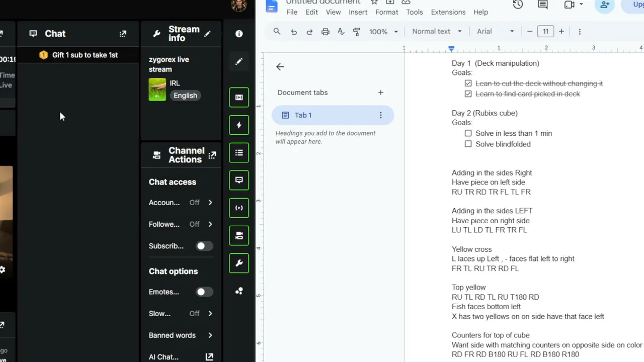The width and height of the screenshot is (644, 362).
Task: Print the document
Action: tap(326, 31)
